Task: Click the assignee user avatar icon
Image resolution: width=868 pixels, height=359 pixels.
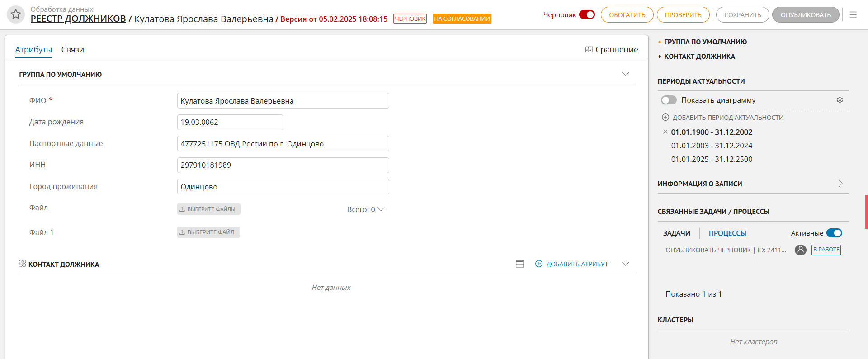Action: (801, 250)
